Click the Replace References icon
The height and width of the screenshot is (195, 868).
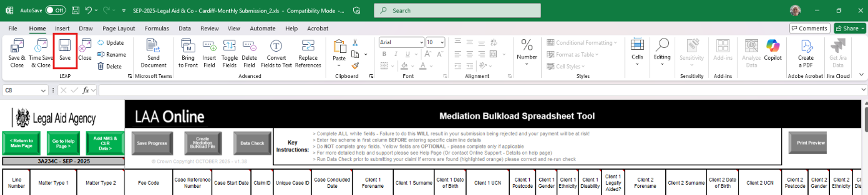[x=308, y=52]
